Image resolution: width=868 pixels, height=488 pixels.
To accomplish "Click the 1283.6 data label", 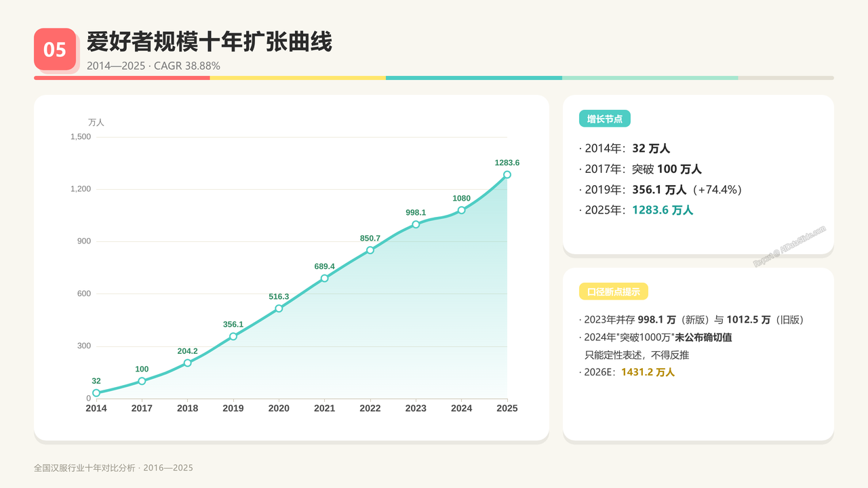I will pyautogui.click(x=507, y=163).
